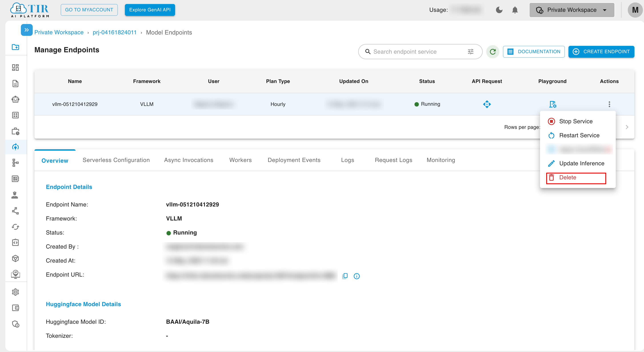Viewport: 644px width, 352px height.
Task: Switch to the Overview tab
Action: [55, 160]
